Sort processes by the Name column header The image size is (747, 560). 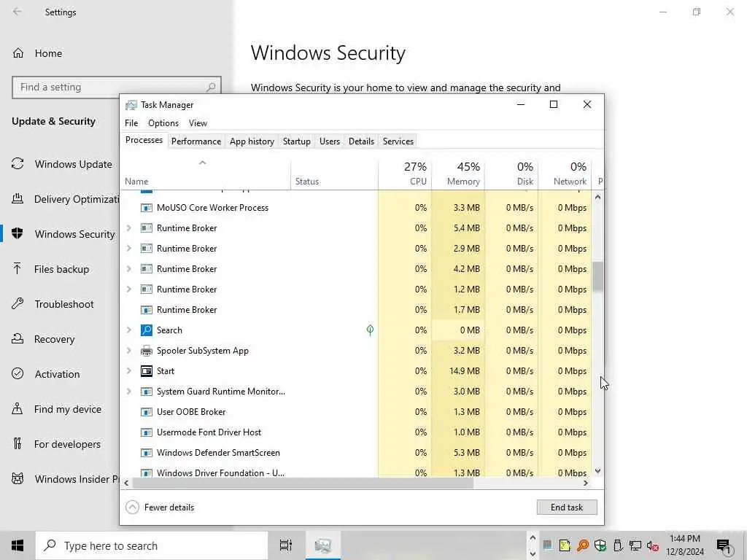pyautogui.click(x=205, y=174)
